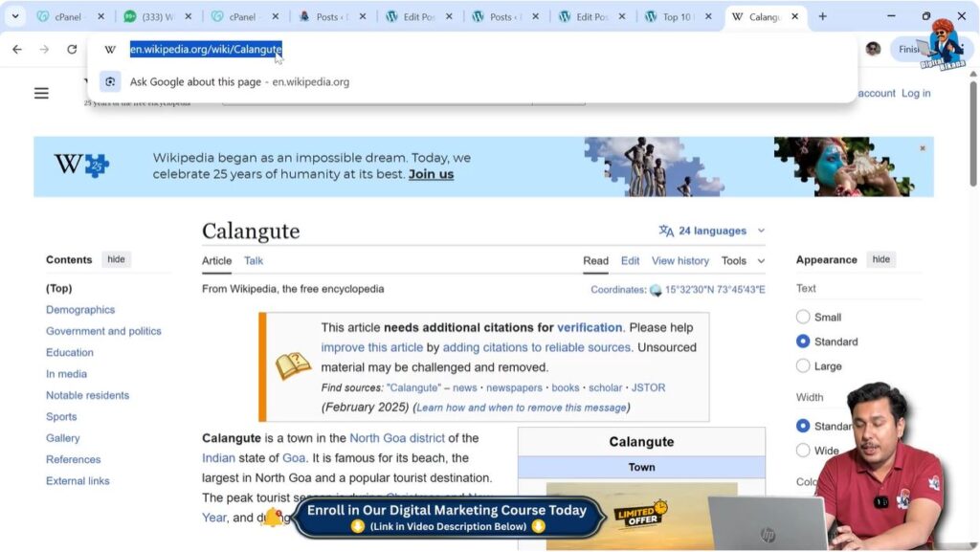Select the Large text size option
The width and height of the screenshot is (980, 552).
coord(802,365)
